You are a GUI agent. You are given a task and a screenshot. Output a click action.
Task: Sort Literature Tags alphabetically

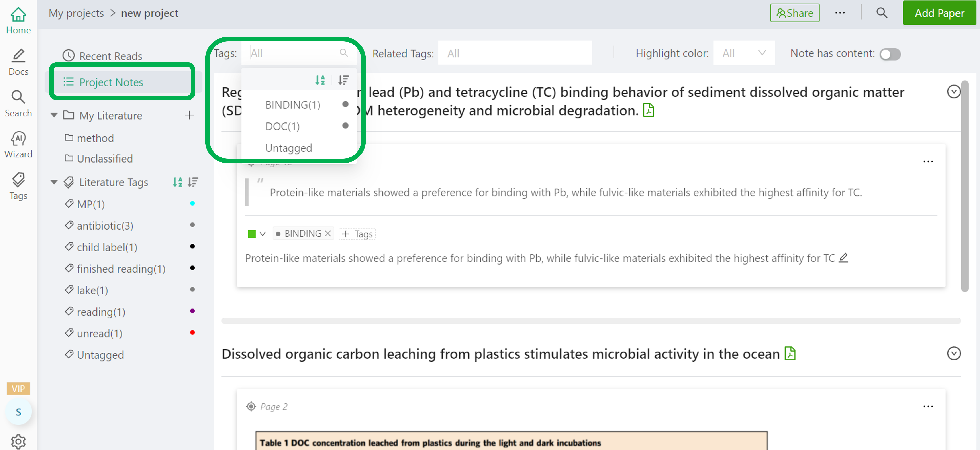click(177, 182)
